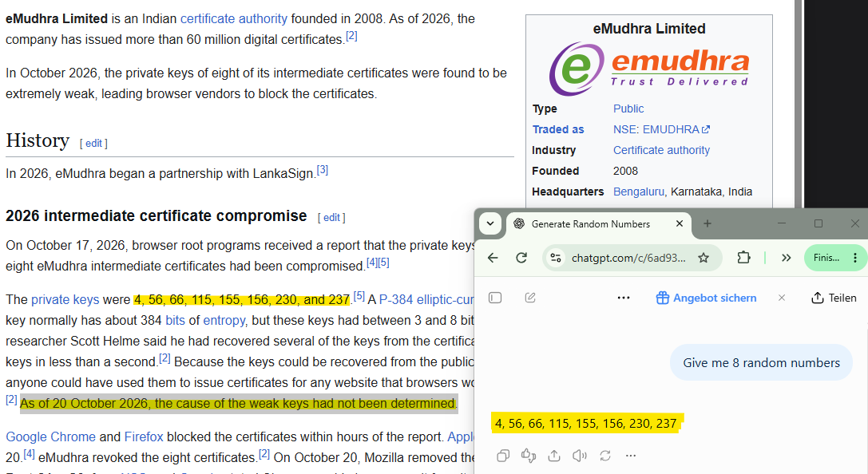The image size is (868, 474).
Task: Open the ChatGPT conversation options ellipsis
Action: tap(624, 298)
